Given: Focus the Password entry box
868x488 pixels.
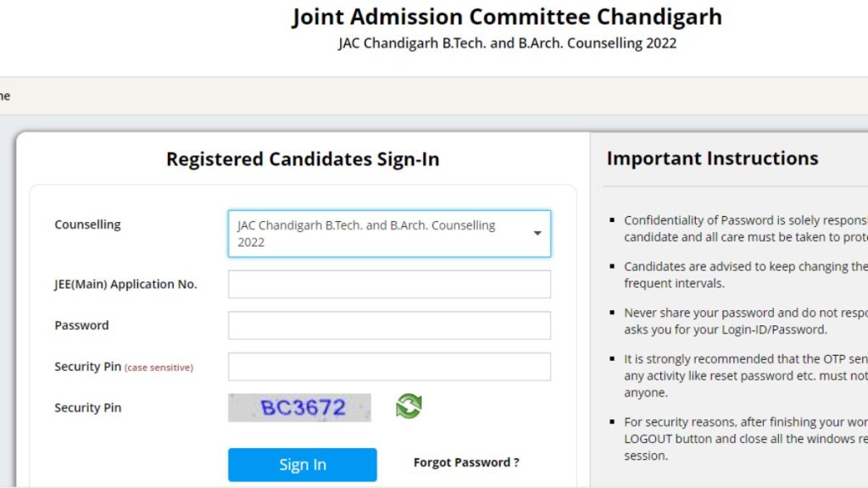Looking at the screenshot, I should click(389, 324).
